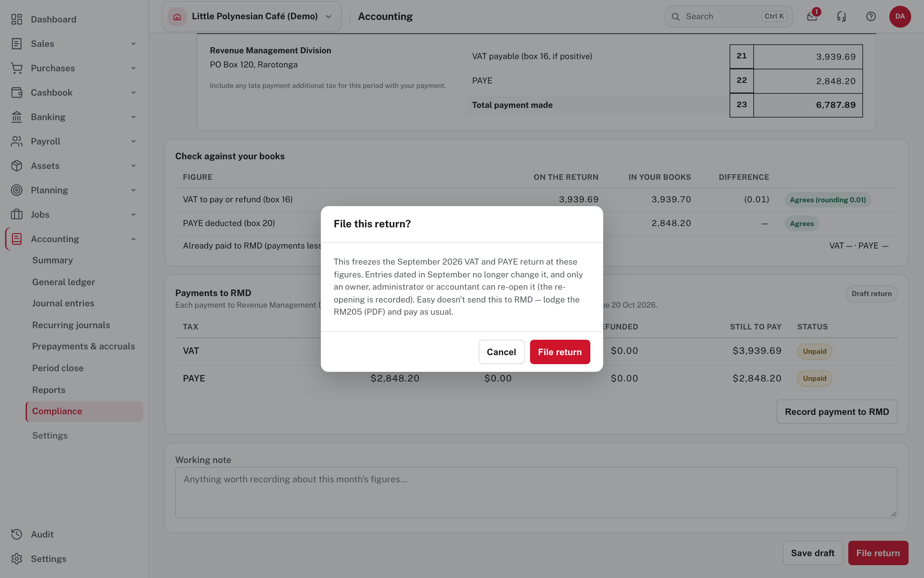Open the Little Polynesian Café company dropdown
924x578 pixels.
(252, 16)
